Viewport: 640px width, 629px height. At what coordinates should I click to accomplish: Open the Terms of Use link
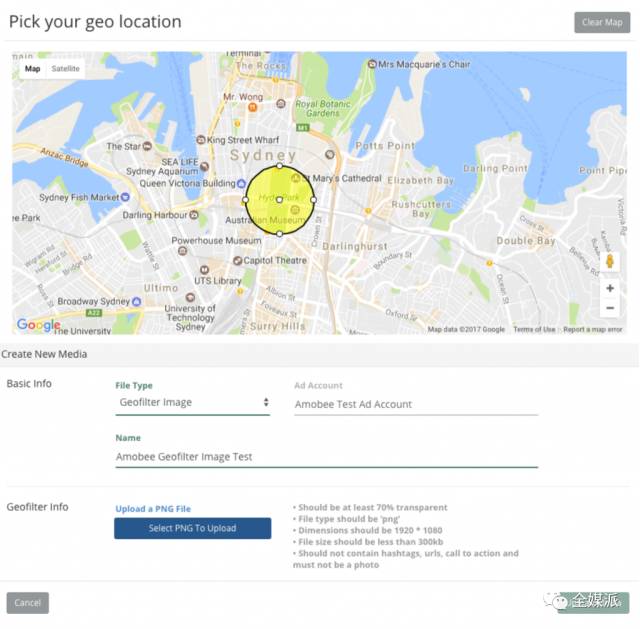tap(534, 329)
